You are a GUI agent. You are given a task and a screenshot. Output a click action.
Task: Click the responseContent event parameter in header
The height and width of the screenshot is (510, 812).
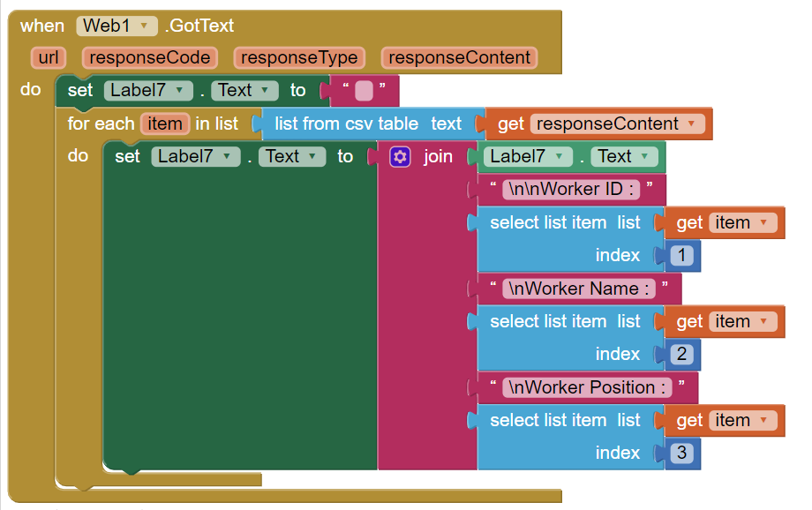[459, 58]
